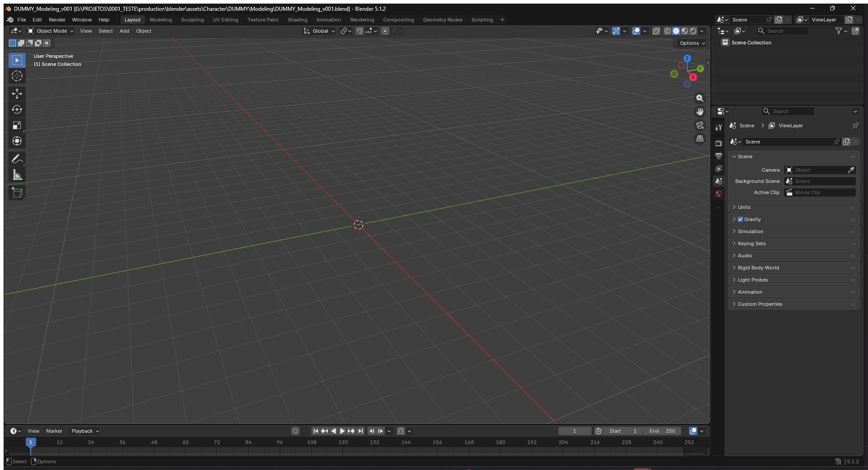Open the Output properties tab icon
The width and height of the screenshot is (868, 470).
(719, 156)
